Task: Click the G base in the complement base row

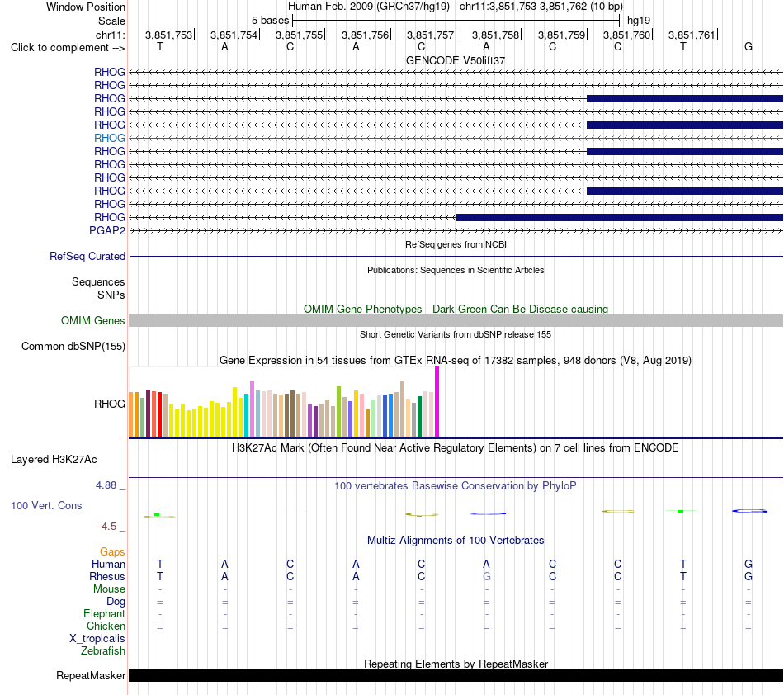Action: tap(748, 46)
